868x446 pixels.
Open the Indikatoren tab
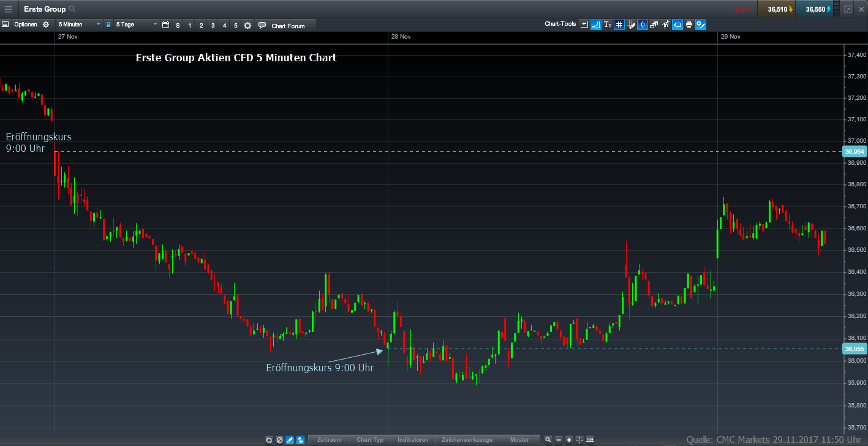click(x=413, y=440)
